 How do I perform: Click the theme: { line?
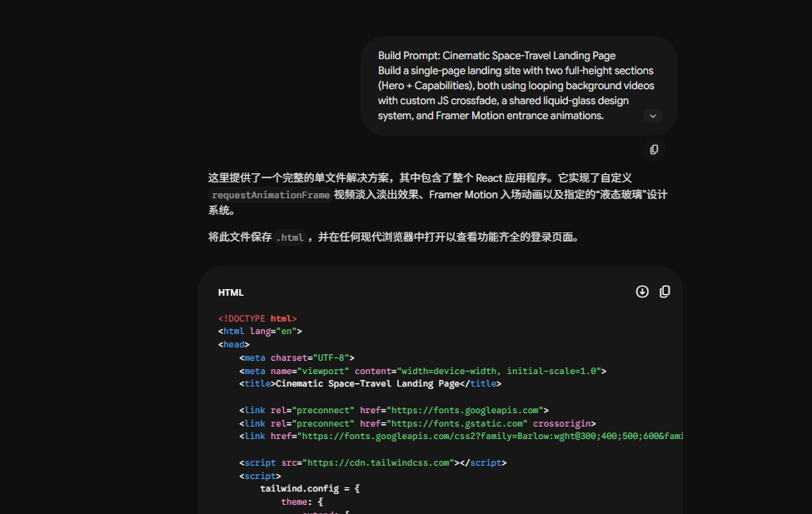pyautogui.click(x=302, y=502)
